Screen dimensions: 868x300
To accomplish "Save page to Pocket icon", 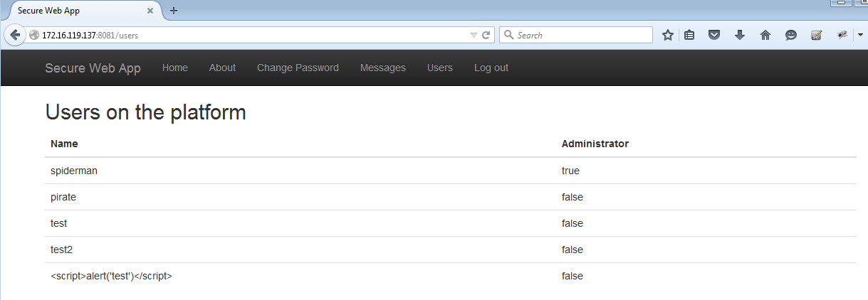I will tap(714, 35).
